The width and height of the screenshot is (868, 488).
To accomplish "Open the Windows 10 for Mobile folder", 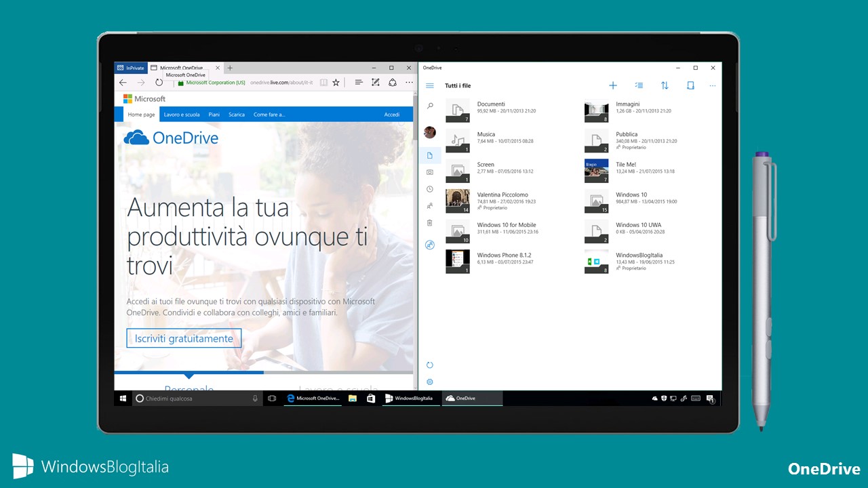I will tap(494, 231).
